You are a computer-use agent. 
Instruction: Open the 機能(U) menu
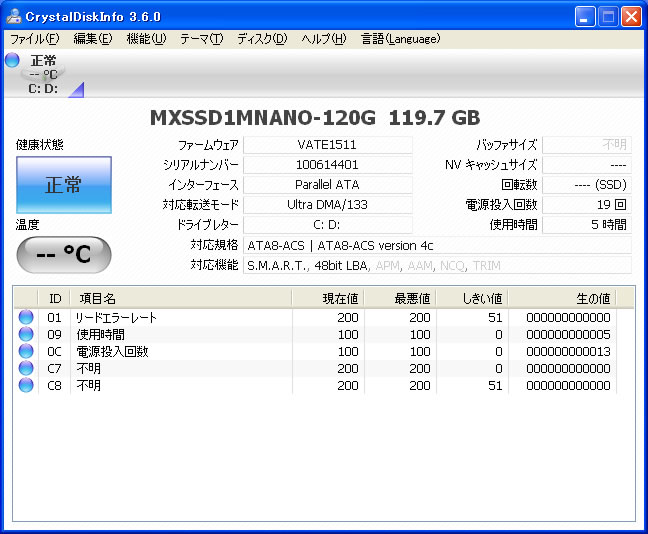coord(146,39)
